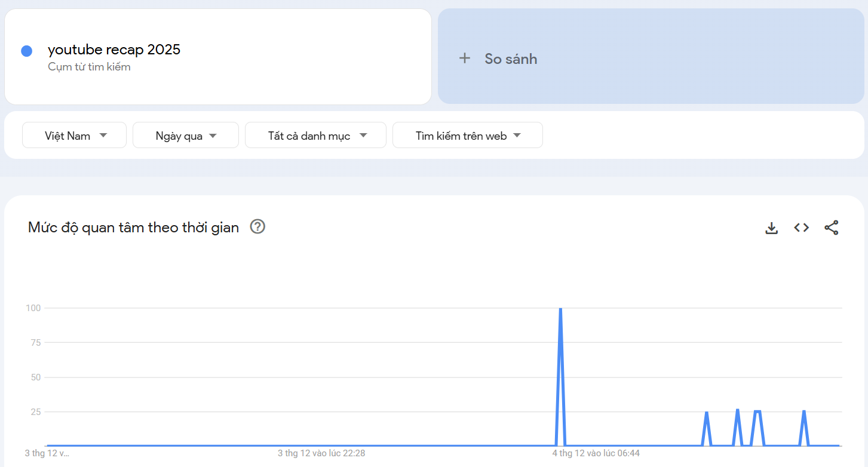The width and height of the screenshot is (868, 467).
Task: Click the 100-value spike on the chart
Action: (560, 309)
